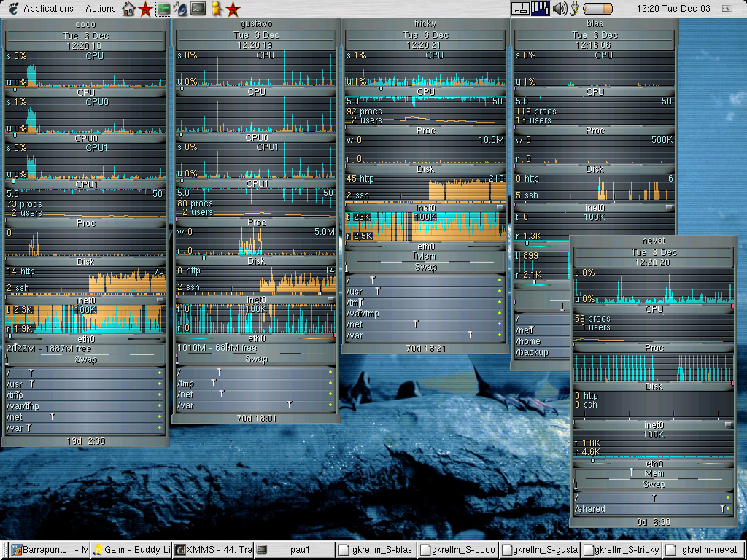Click the nevat hostname label
The height and width of the screenshot is (560, 747).
pos(654,241)
